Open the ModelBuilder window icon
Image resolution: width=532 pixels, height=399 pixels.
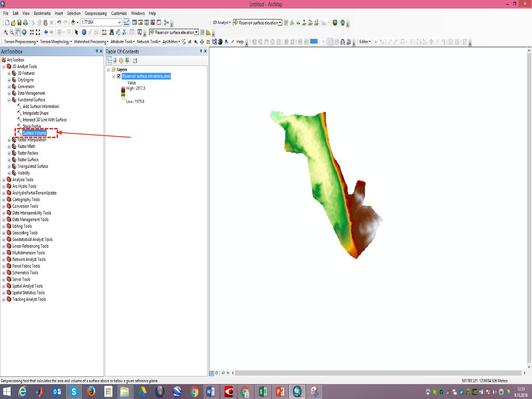166,22
